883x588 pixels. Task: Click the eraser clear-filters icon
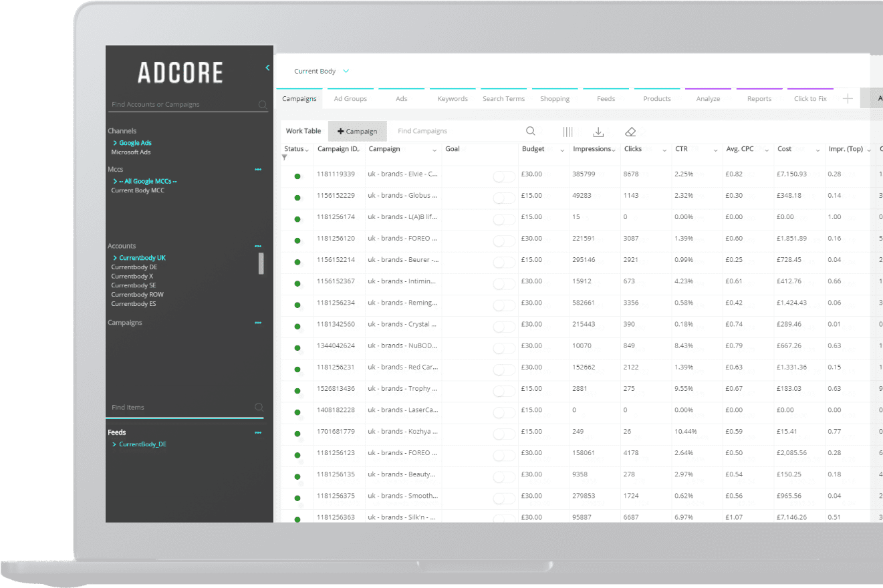pyautogui.click(x=630, y=132)
